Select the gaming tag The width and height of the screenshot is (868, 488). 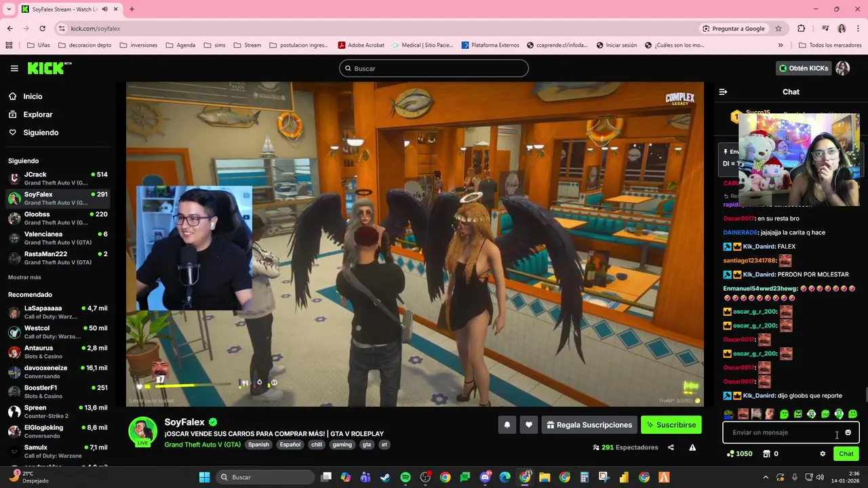[x=342, y=445]
